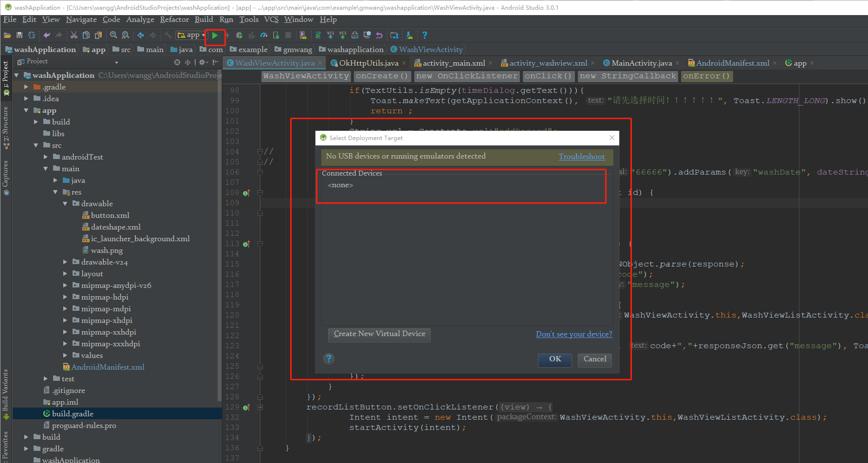Click gmwang in navigation breadcrumb

point(293,50)
